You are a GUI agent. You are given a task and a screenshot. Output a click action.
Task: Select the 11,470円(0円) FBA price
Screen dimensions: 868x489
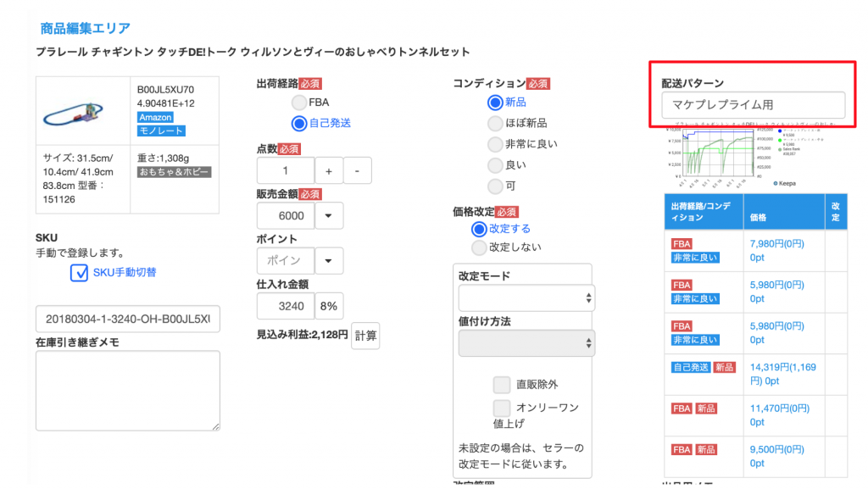(x=780, y=408)
